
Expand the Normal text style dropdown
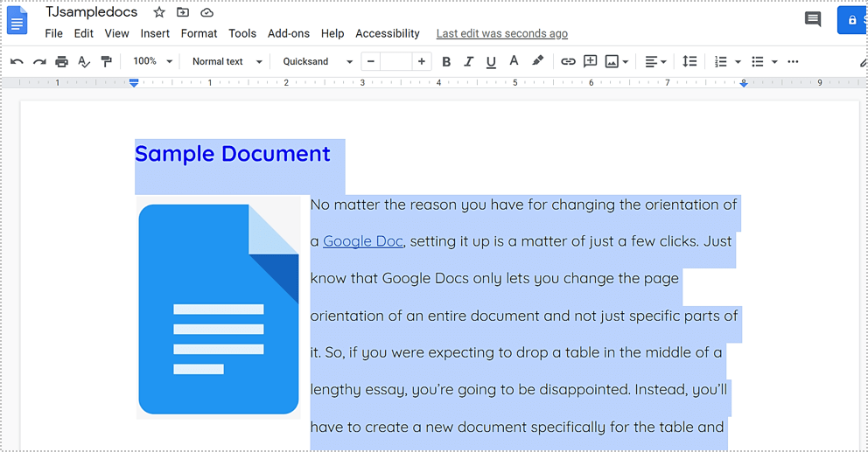(227, 61)
